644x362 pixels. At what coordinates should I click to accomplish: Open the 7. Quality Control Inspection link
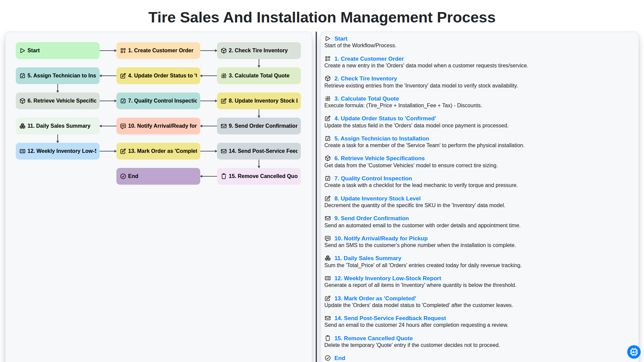[373, 178]
